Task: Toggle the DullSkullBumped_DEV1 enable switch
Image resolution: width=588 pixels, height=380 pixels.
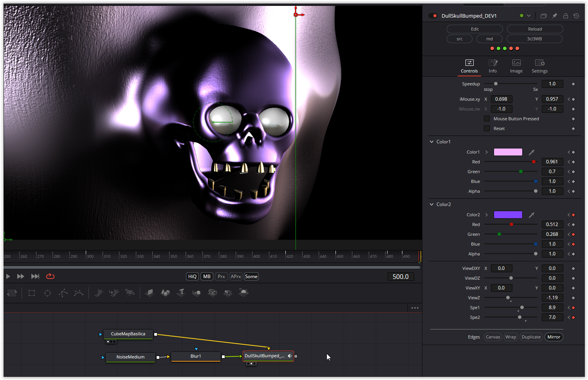Action: point(433,16)
